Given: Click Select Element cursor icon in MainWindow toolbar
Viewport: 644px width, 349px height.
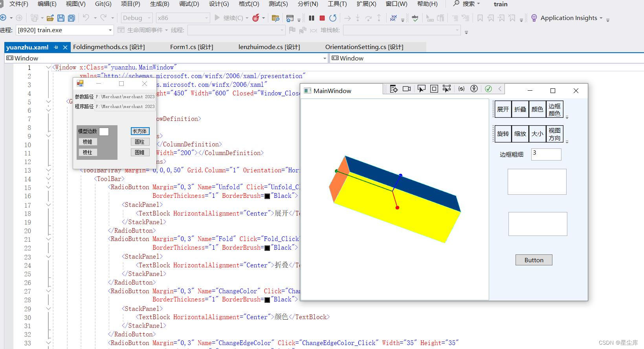Looking at the screenshot, I should point(421,89).
